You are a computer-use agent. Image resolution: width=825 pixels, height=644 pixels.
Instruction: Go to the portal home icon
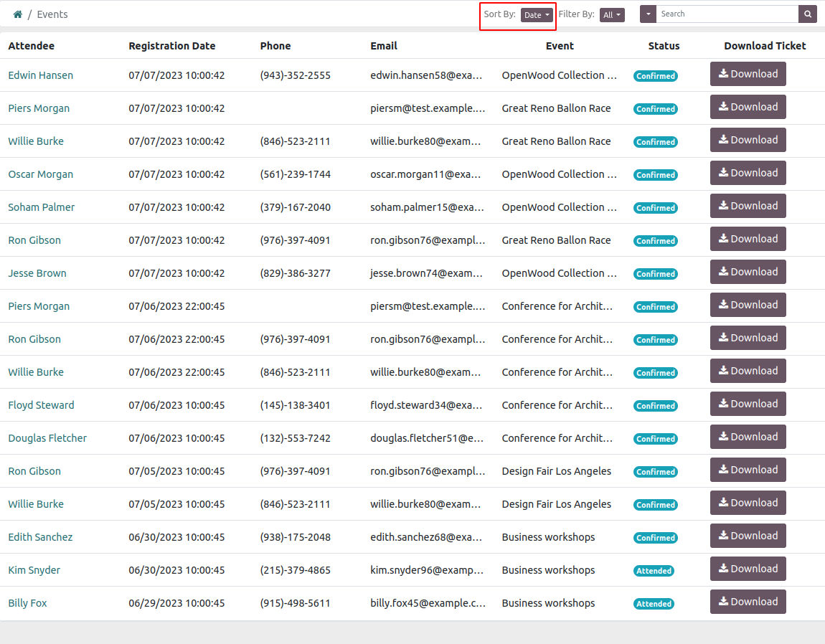tap(17, 14)
